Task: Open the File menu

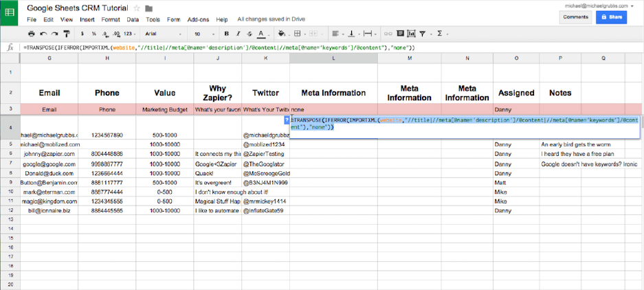Action: tap(32, 19)
